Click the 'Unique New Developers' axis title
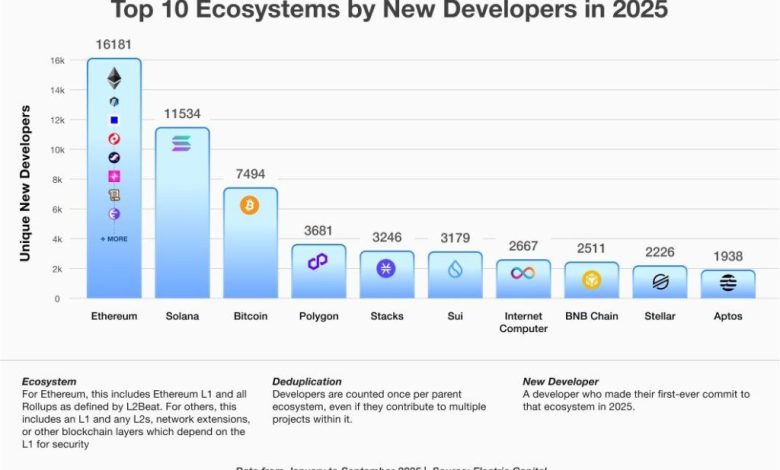 click(25, 186)
